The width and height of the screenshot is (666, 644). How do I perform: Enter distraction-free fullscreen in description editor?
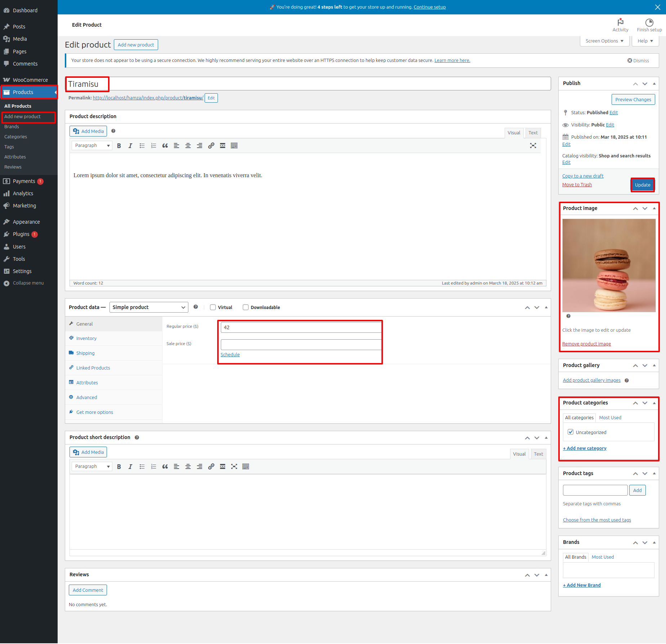pos(533,146)
